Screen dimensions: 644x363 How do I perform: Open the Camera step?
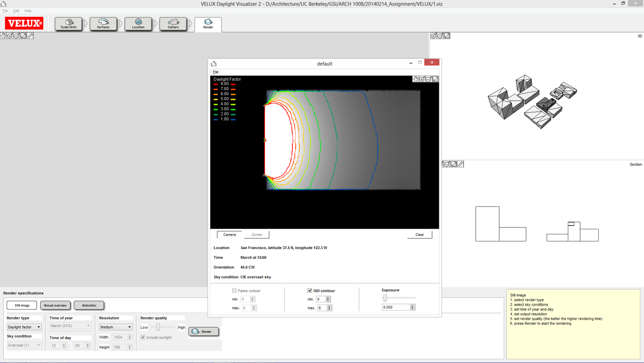(173, 24)
